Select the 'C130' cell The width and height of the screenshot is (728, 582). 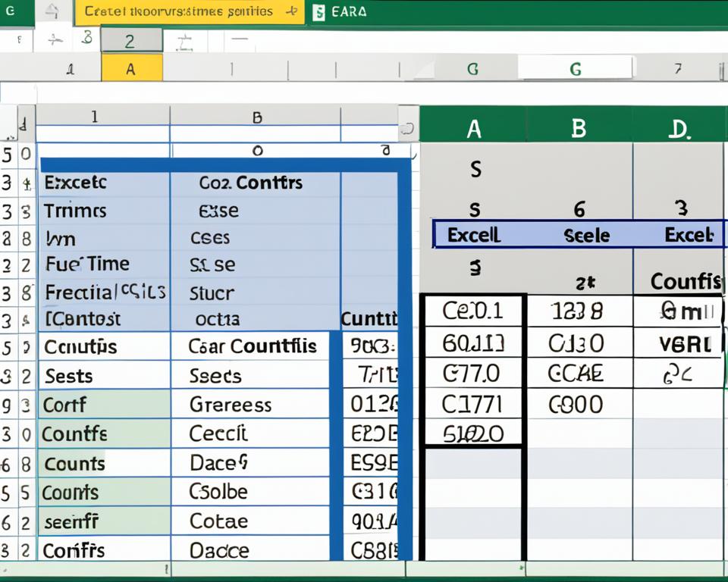pos(579,343)
